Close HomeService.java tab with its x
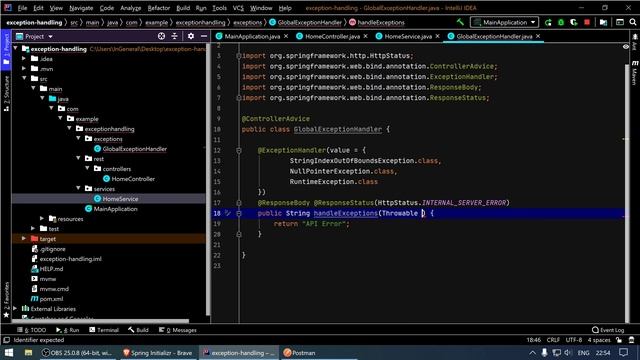 pos(437,36)
